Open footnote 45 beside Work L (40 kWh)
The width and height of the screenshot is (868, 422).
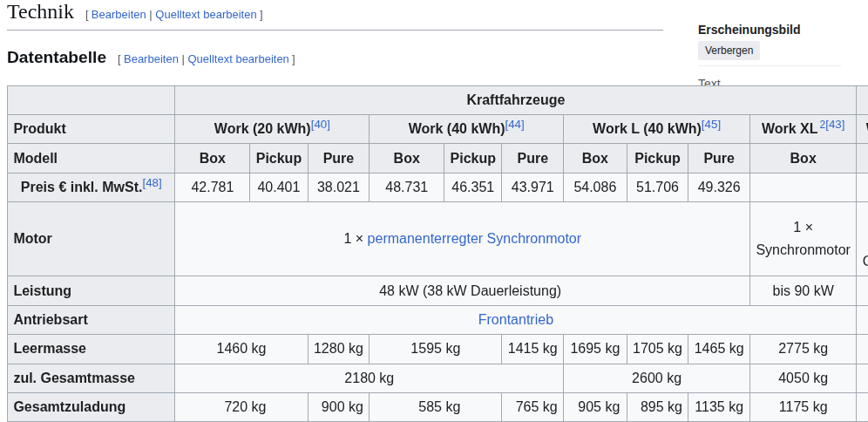tap(711, 125)
